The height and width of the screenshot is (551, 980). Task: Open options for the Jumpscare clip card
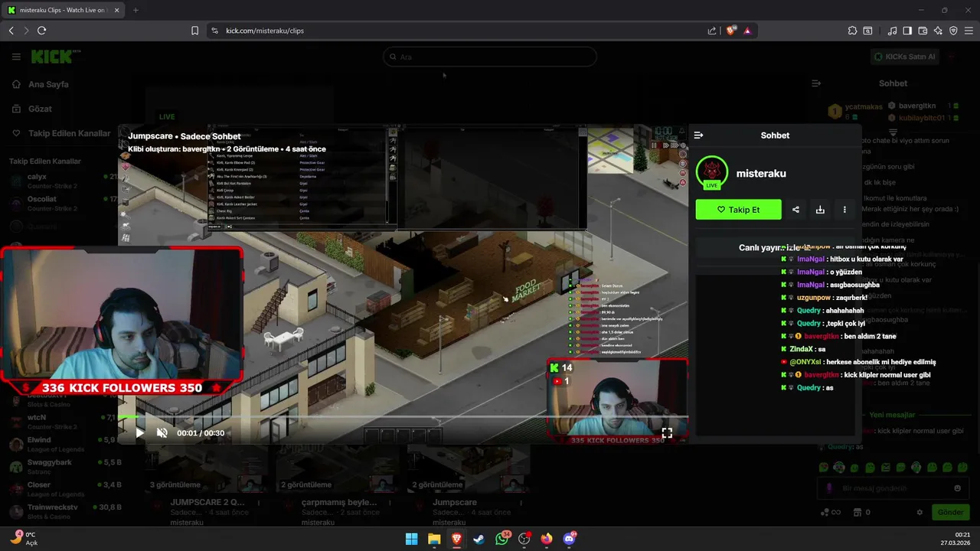pyautogui.click(x=522, y=504)
